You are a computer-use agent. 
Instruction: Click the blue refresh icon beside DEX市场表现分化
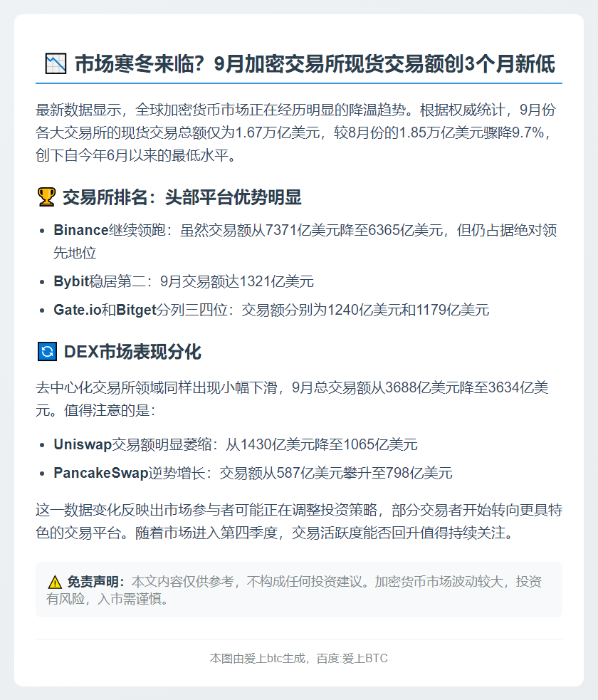coord(47,352)
